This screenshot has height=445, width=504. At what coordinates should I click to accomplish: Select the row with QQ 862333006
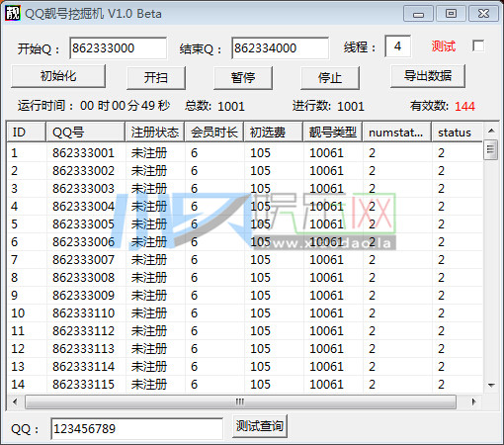[x=245, y=242]
